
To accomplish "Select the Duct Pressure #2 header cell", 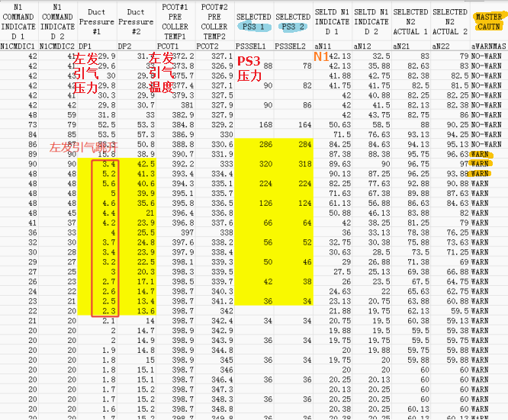I will coord(135,21).
